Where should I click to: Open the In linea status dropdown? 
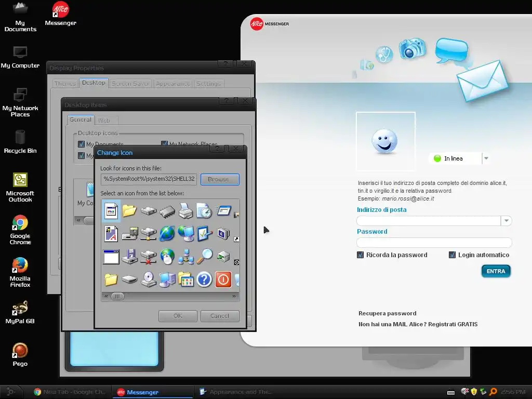coord(486,158)
